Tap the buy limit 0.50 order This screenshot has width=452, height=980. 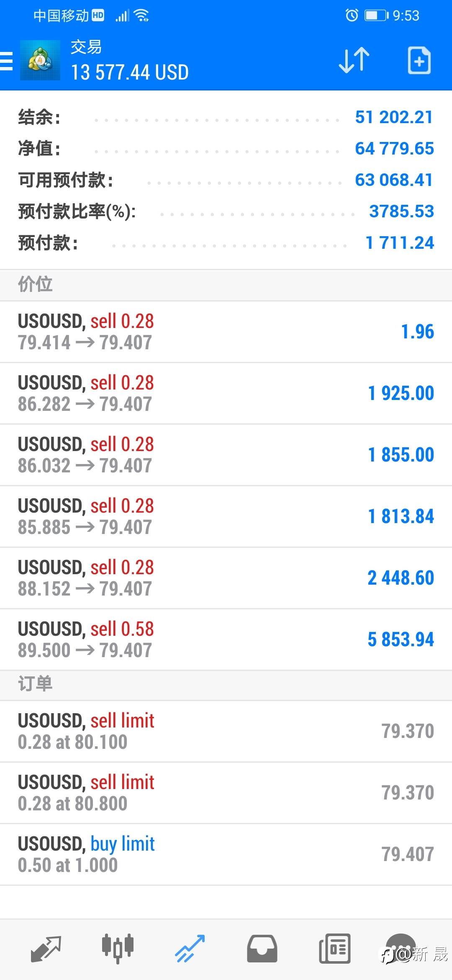coord(226,854)
